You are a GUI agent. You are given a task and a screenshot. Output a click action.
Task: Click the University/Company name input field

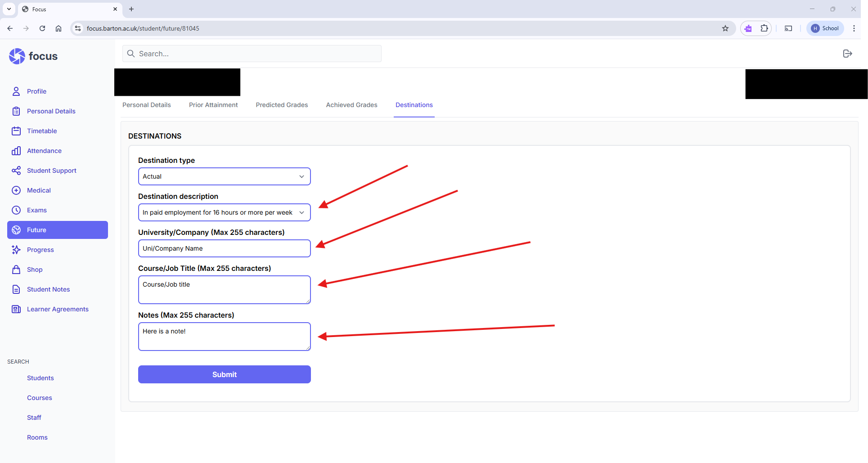click(x=224, y=248)
